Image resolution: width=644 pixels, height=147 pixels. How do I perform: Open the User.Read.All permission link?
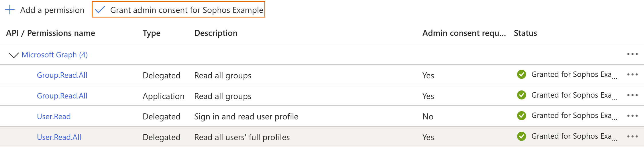pyautogui.click(x=59, y=137)
